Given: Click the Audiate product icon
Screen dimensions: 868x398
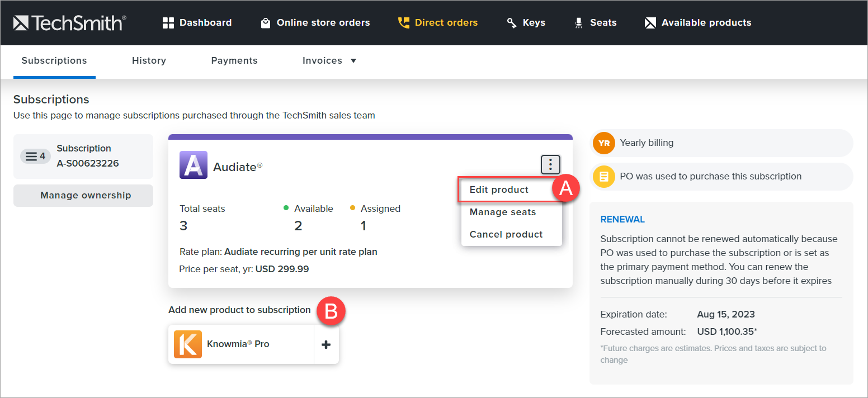Looking at the screenshot, I should pyautogui.click(x=193, y=165).
